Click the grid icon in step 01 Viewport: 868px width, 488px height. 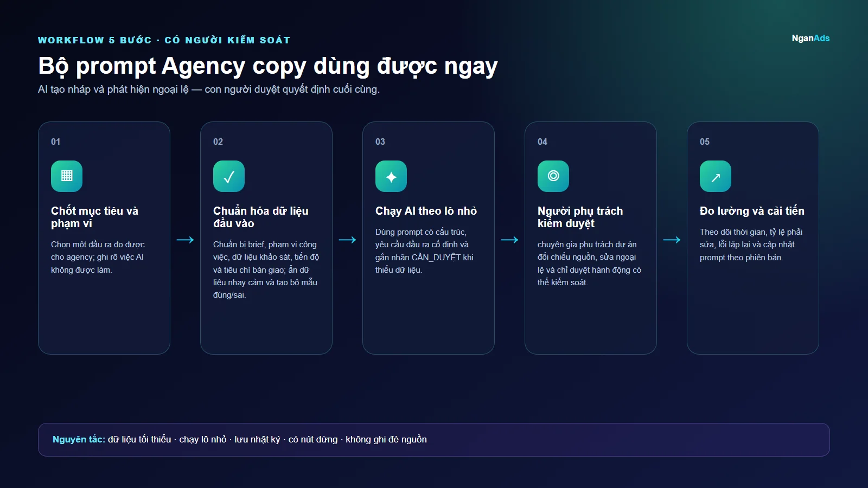tap(67, 176)
